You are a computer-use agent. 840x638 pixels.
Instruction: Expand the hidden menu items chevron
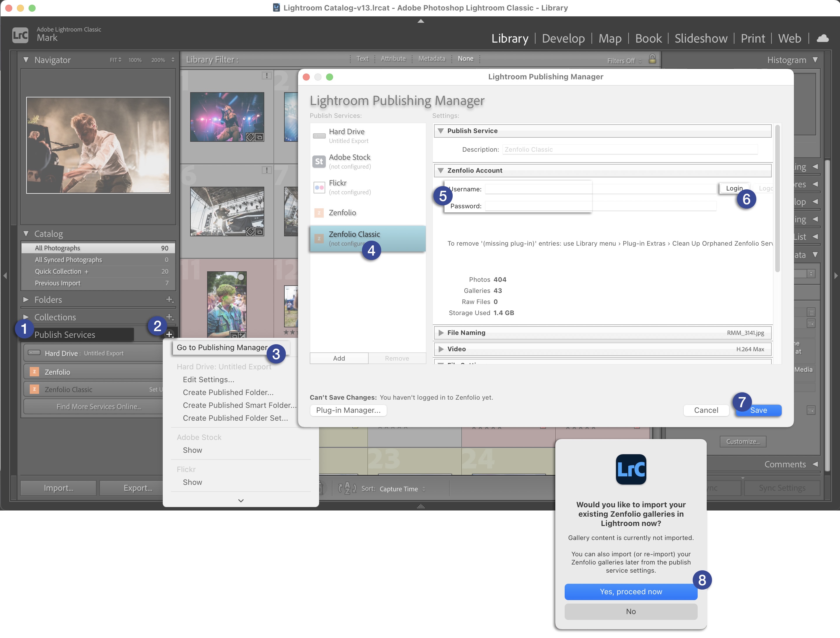click(x=241, y=501)
